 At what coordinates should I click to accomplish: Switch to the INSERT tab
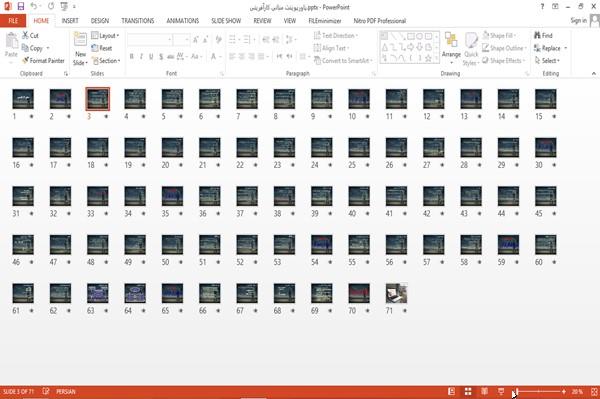[x=70, y=21]
